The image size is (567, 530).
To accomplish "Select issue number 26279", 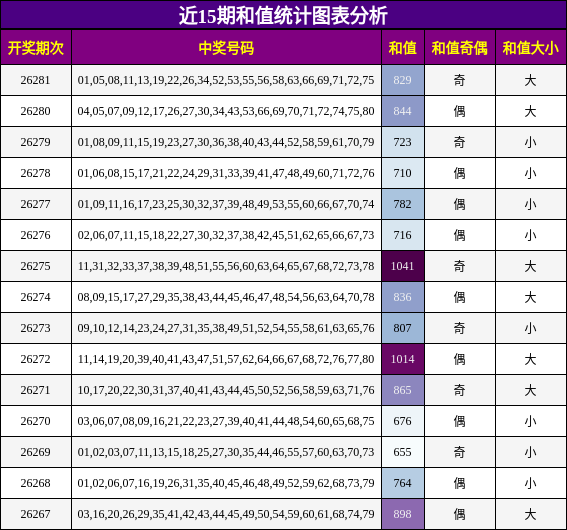I will [35, 142].
